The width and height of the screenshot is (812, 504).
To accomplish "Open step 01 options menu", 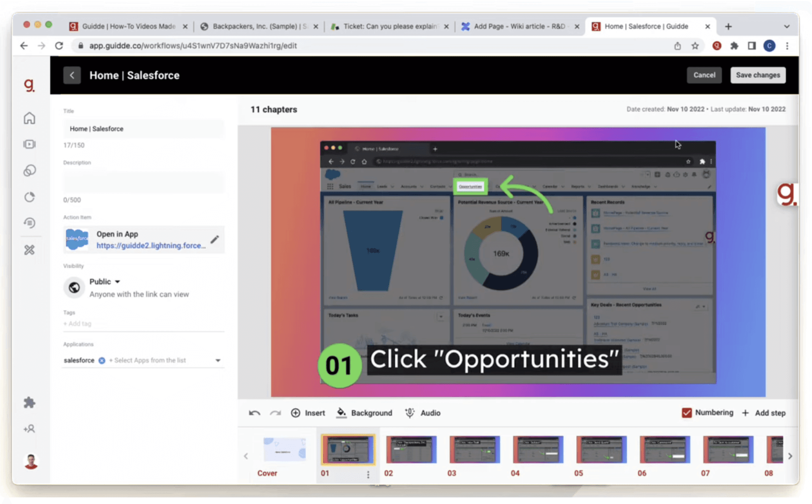I will 368,475.
